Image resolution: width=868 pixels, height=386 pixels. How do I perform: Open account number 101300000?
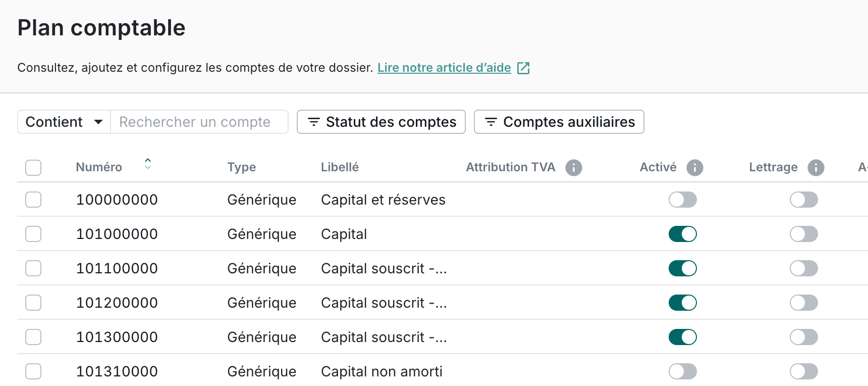coord(117,337)
